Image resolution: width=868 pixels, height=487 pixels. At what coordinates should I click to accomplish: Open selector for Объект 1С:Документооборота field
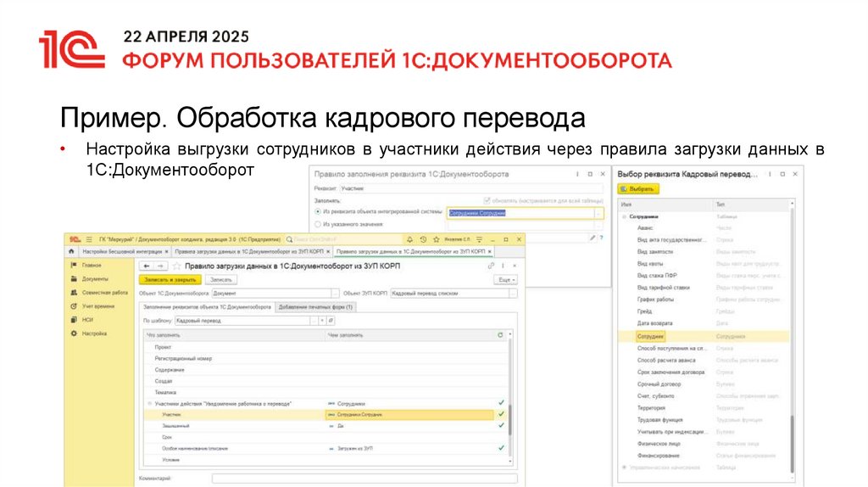click(335, 293)
